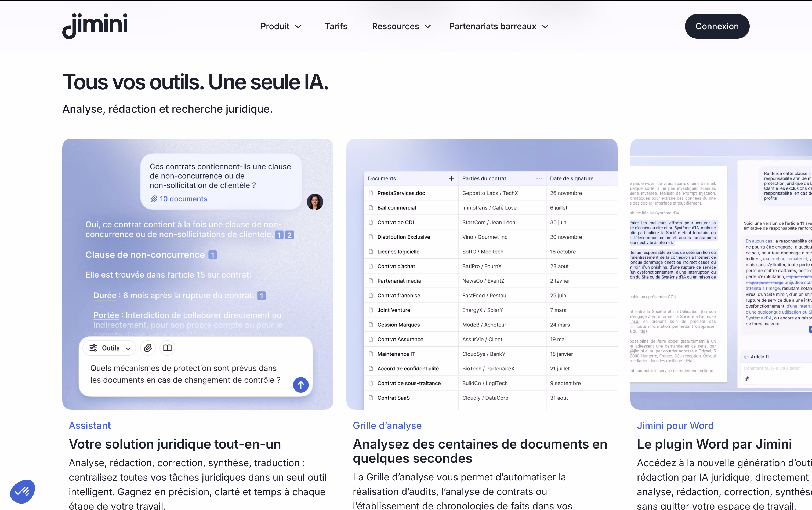Click the Connexion button
Screen dimensions: 812x510
[x=717, y=26]
